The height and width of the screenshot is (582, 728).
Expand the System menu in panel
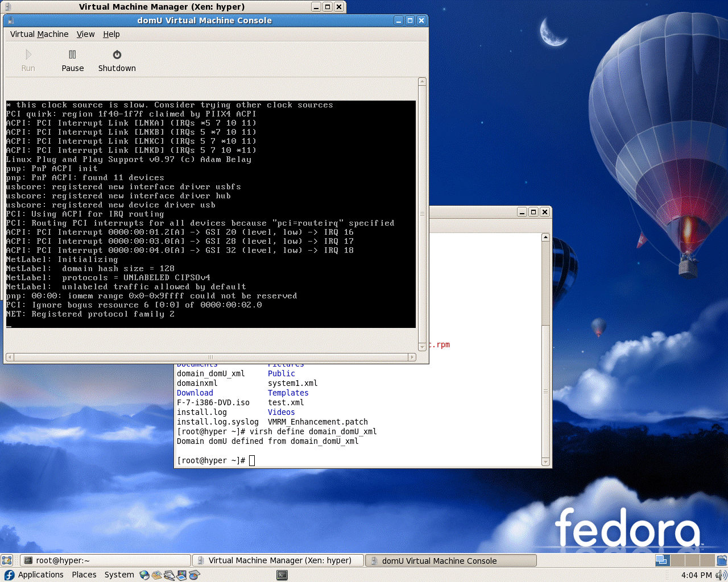click(x=119, y=575)
